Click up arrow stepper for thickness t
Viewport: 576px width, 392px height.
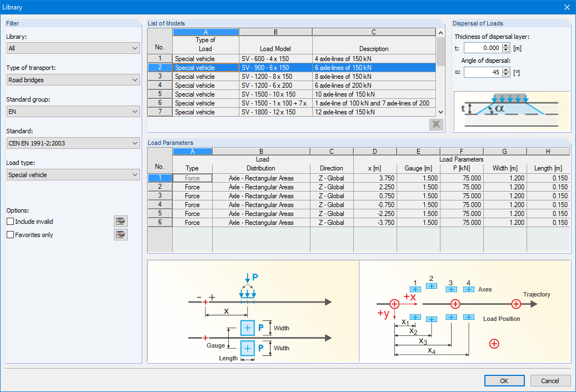click(505, 46)
